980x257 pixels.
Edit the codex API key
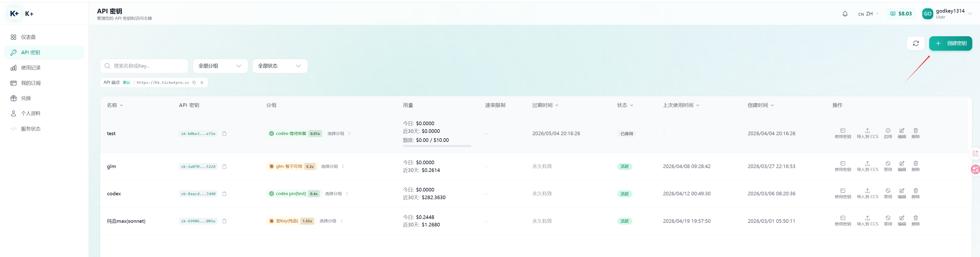tap(902, 193)
